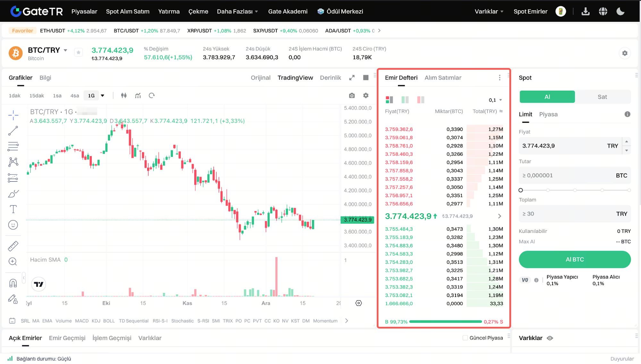641x364 pixels.
Task: Toggle magnet mode on chart
Action: [x=13, y=283]
